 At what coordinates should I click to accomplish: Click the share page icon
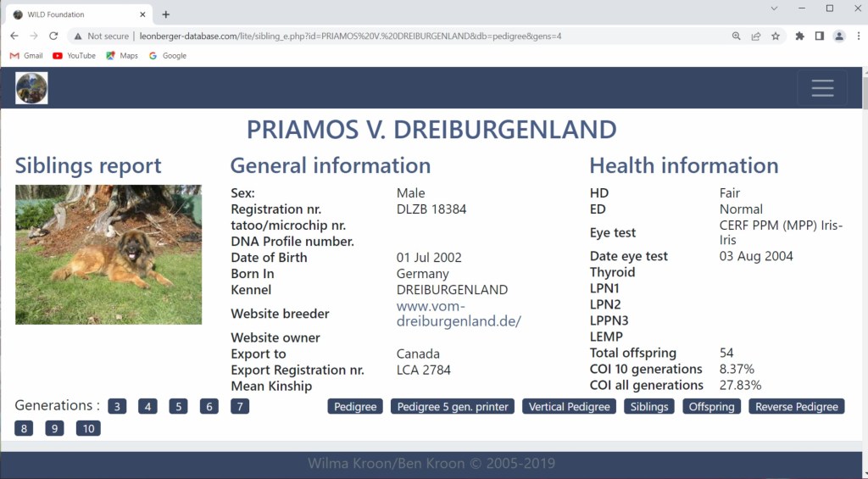click(x=755, y=36)
